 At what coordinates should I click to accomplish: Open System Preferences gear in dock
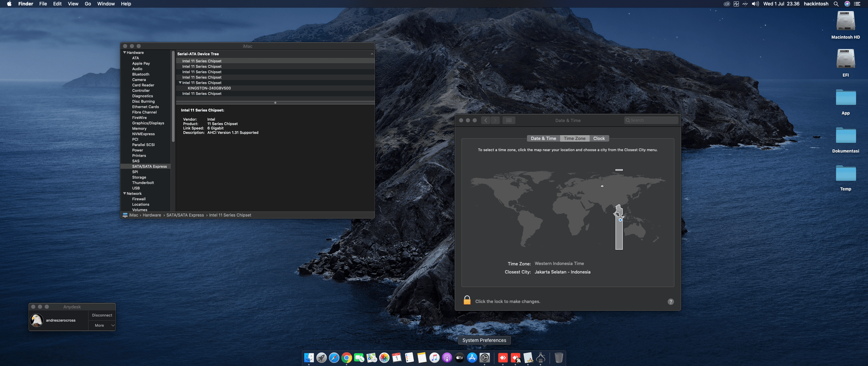pyautogui.click(x=485, y=358)
